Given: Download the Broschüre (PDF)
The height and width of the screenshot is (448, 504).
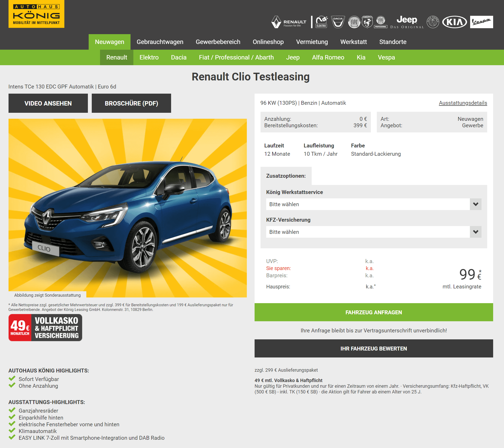Looking at the screenshot, I should click(x=131, y=103).
